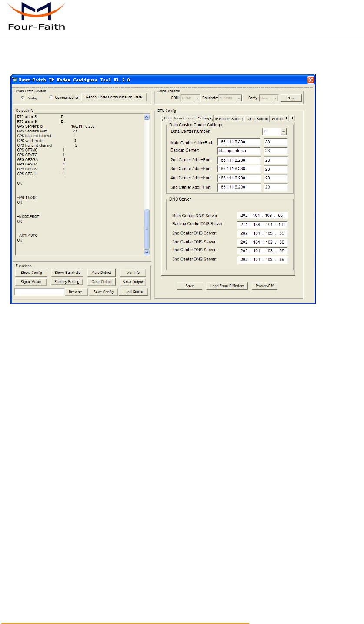Select the Communication radio button
Image resolution: width=364 pixels, height=624 pixels.
51,98
